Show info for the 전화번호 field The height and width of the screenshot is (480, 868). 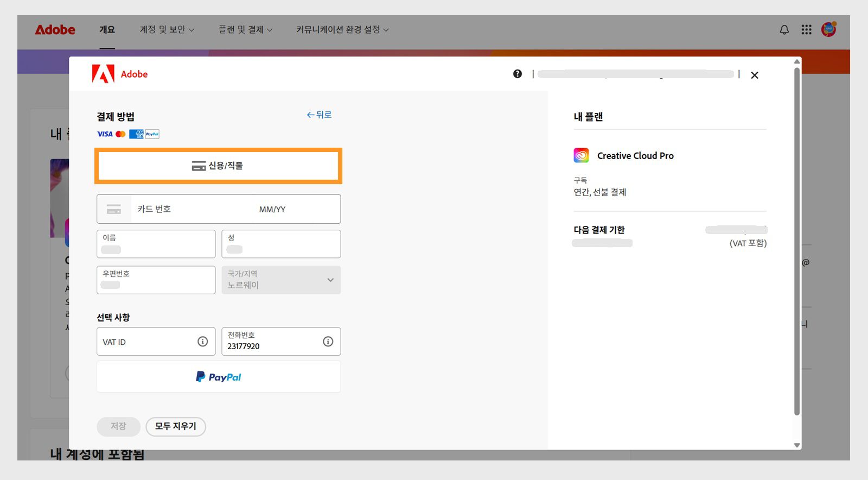click(x=328, y=342)
